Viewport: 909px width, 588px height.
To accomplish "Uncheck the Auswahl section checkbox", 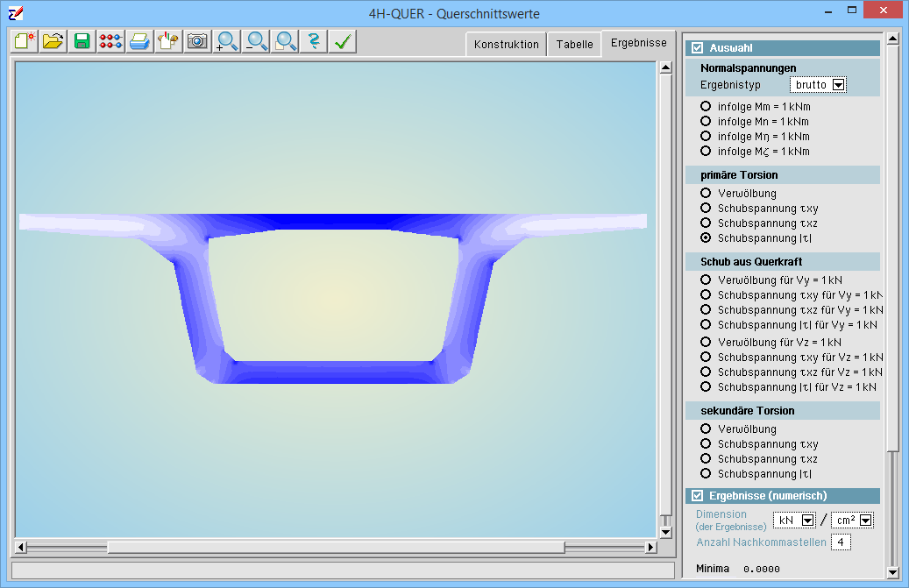I will (698, 48).
